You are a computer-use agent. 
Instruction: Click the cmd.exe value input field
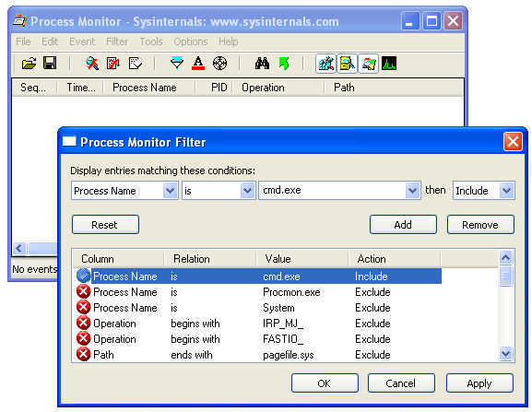(333, 191)
